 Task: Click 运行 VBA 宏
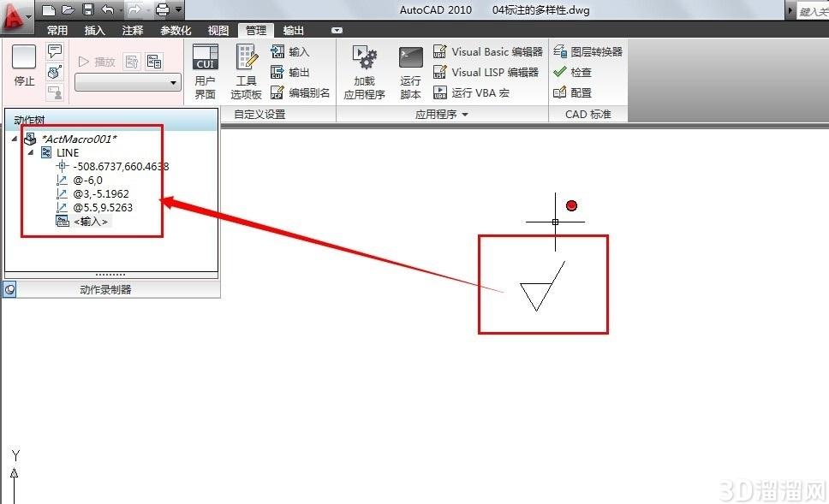click(471, 93)
